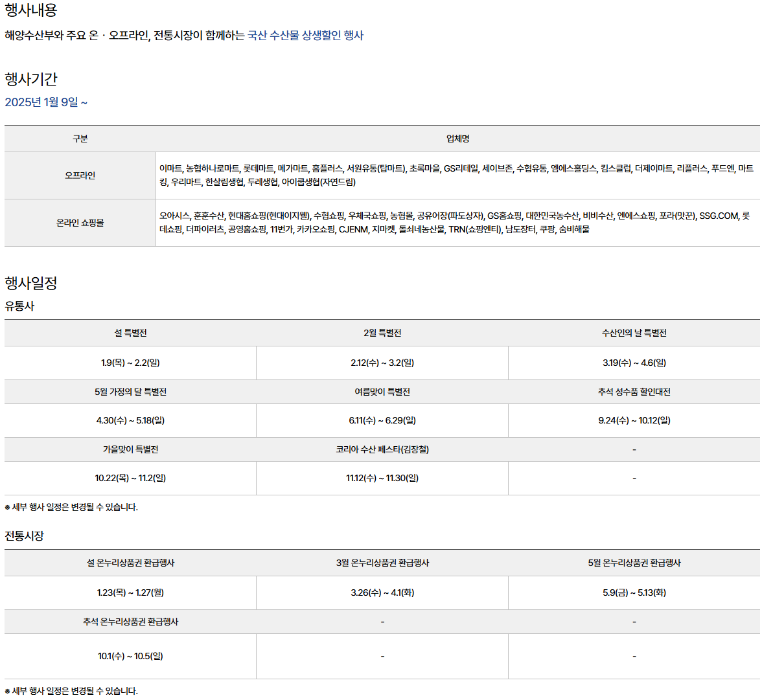Click the 설 특별전 header cell
The height and width of the screenshot is (700, 762).
130,333
